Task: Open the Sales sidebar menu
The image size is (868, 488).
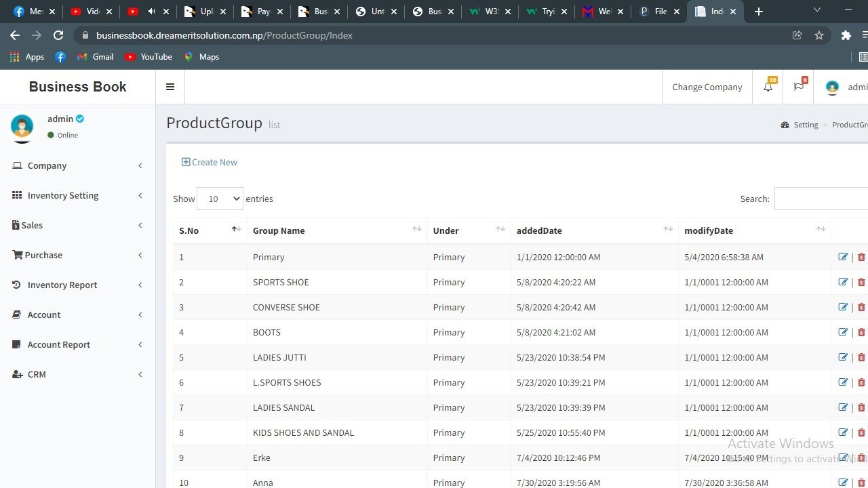Action: [32, 225]
